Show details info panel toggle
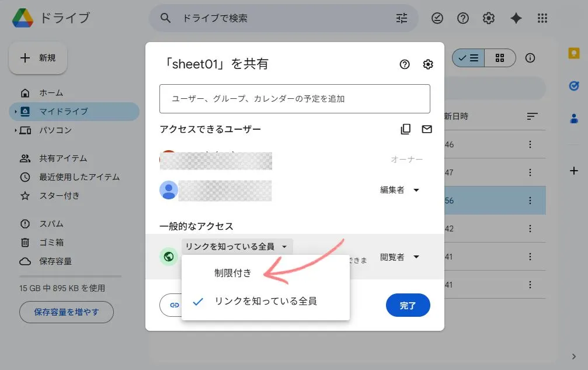The image size is (588, 370). pyautogui.click(x=530, y=58)
